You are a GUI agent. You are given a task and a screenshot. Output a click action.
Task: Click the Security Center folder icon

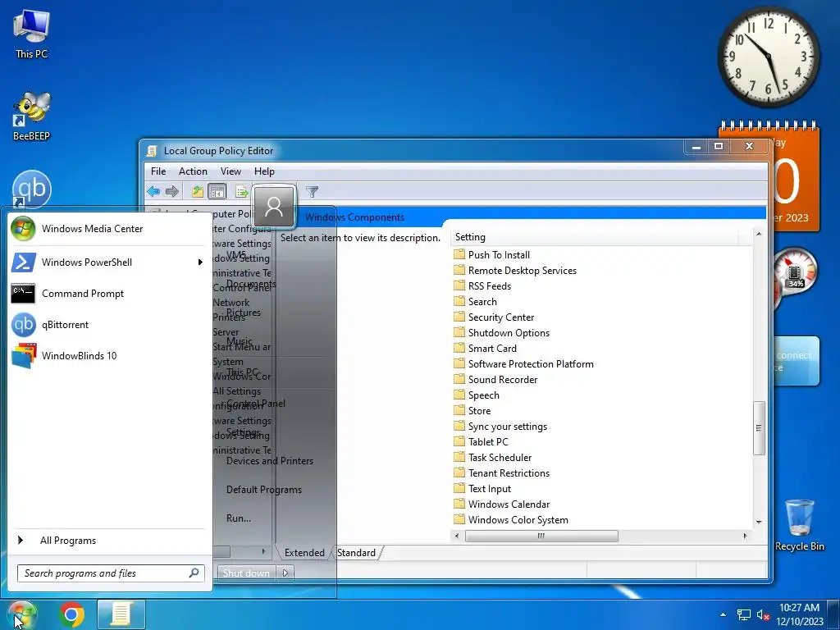pyautogui.click(x=459, y=317)
